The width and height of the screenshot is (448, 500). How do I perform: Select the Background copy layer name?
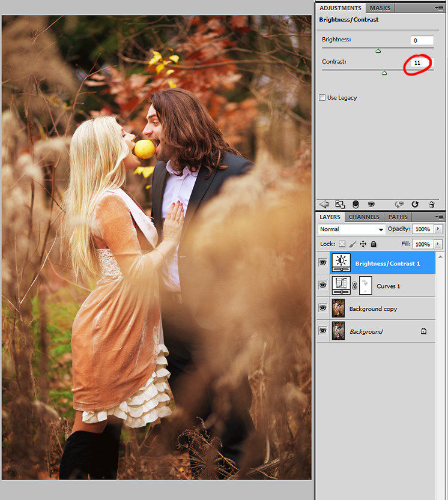click(x=373, y=309)
